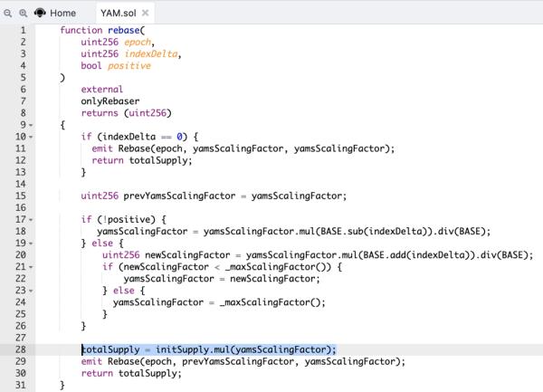Collapse the newScalingFactor if block at line 21
This screenshot has height=392, width=543.
32,266
